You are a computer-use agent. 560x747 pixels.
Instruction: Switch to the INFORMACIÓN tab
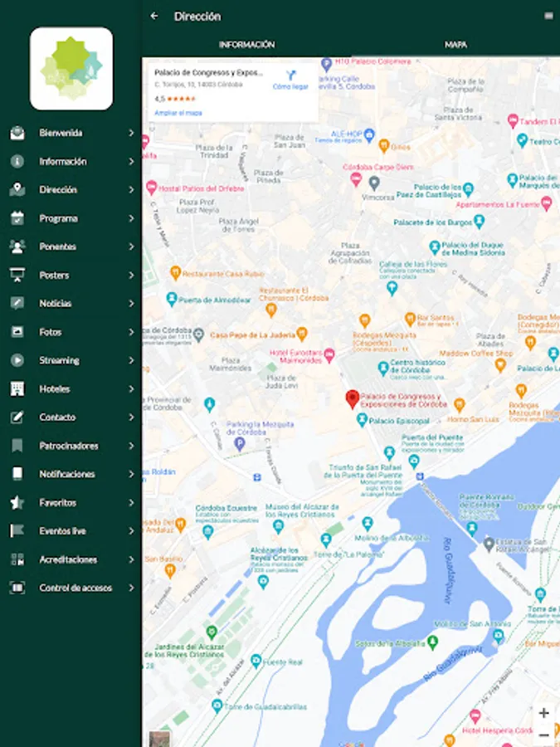click(246, 45)
